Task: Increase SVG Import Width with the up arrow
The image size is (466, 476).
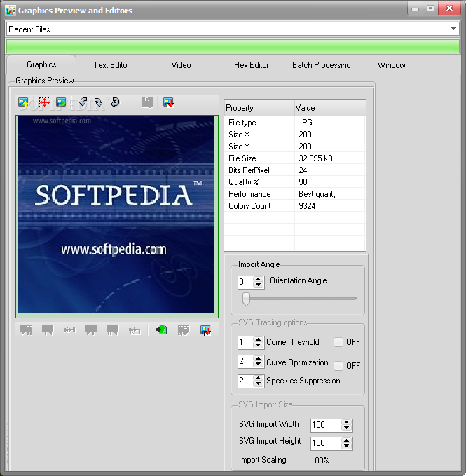Action: [x=346, y=422]
